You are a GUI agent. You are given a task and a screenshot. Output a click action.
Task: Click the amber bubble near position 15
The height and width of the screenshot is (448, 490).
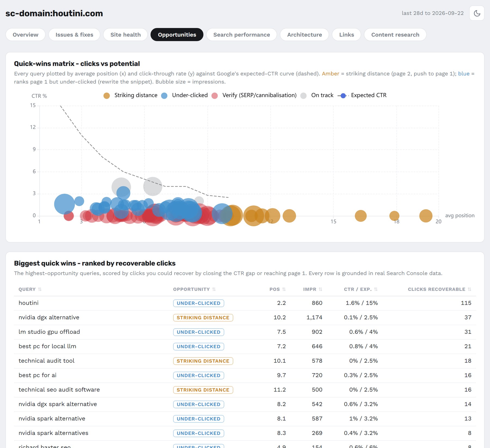coord(361,216)
